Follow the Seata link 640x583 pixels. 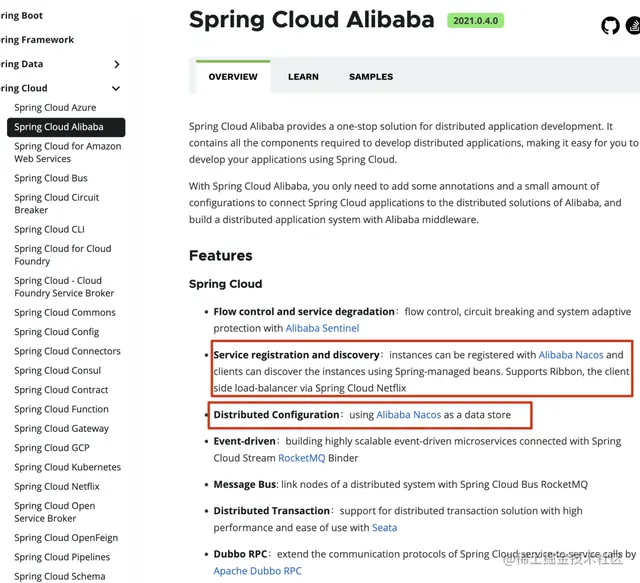point(384,528)
